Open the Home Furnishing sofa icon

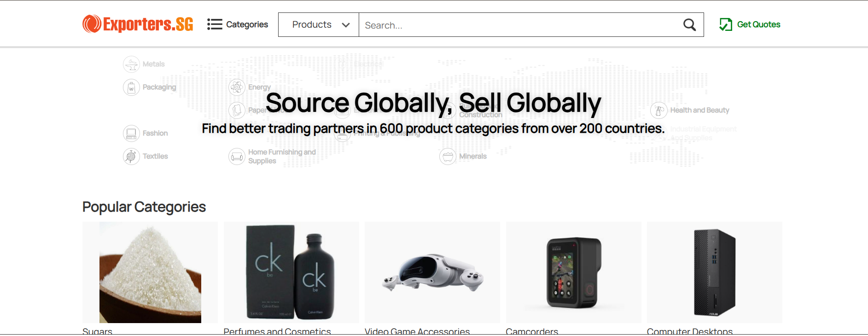[x=237, y=157]
